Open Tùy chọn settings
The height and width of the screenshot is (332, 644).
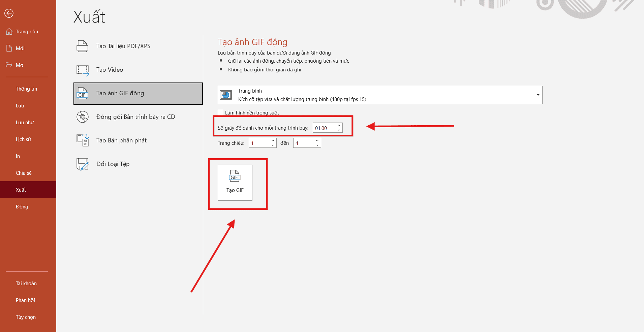(26, 317)
